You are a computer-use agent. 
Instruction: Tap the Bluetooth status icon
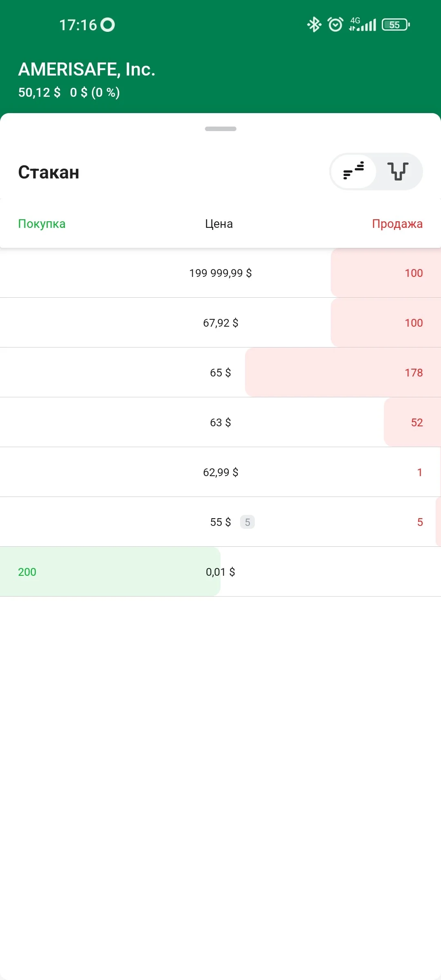click(314, 25)
